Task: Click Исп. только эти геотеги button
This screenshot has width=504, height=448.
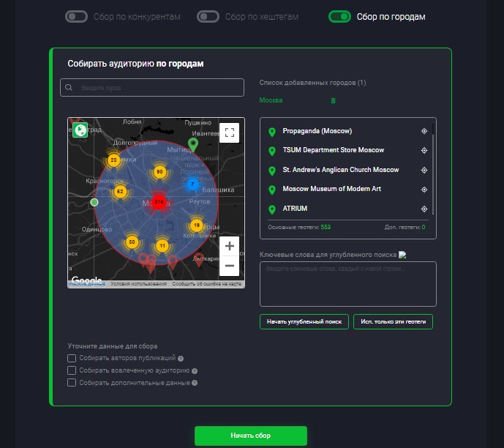Action: (393, 321)
